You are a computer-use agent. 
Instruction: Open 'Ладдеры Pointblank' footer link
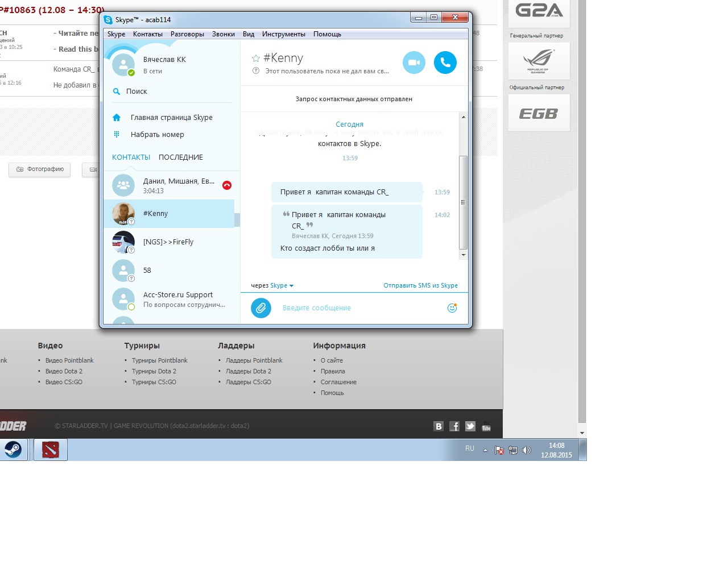coord(254,360)
